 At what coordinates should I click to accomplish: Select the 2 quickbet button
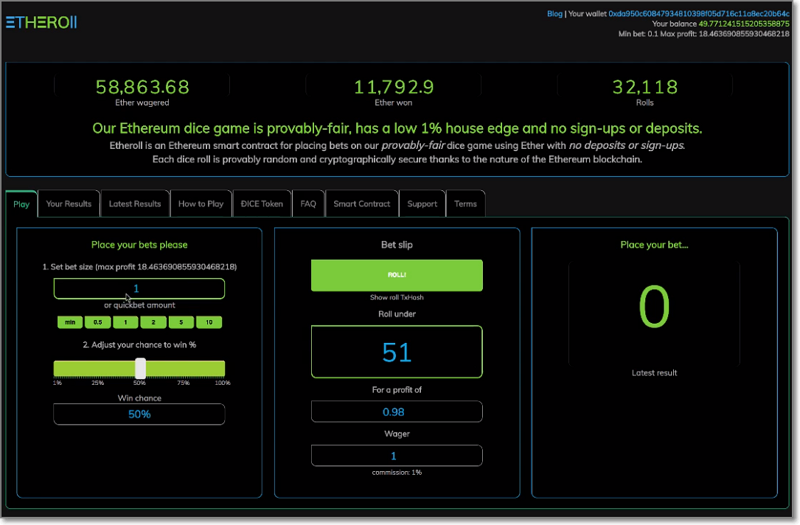point(153,322)
